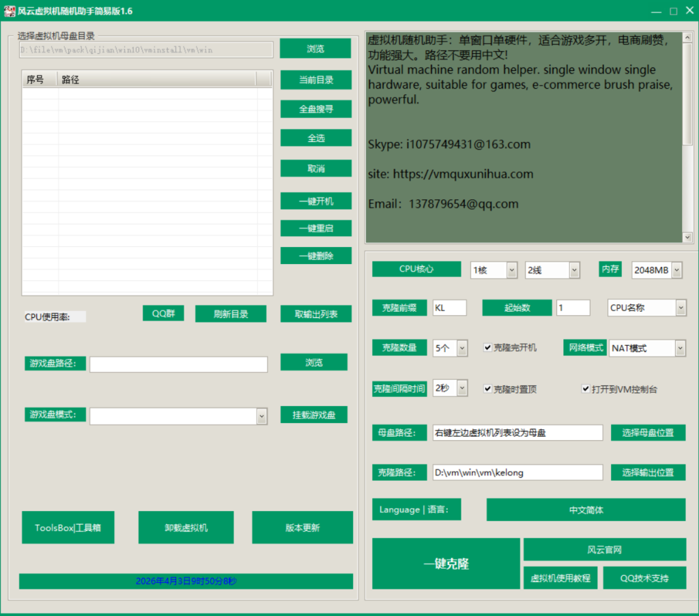Viewport: 699px width, 616px height.
Task: Click the 游戏盘路径 text field
Action: pos(178,364)
